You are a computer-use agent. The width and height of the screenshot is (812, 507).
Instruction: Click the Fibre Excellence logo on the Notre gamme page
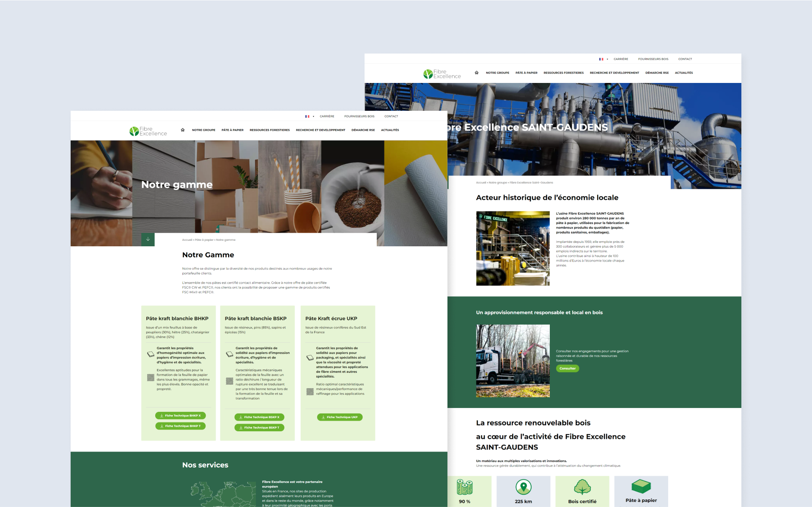[x=148, y=131]
